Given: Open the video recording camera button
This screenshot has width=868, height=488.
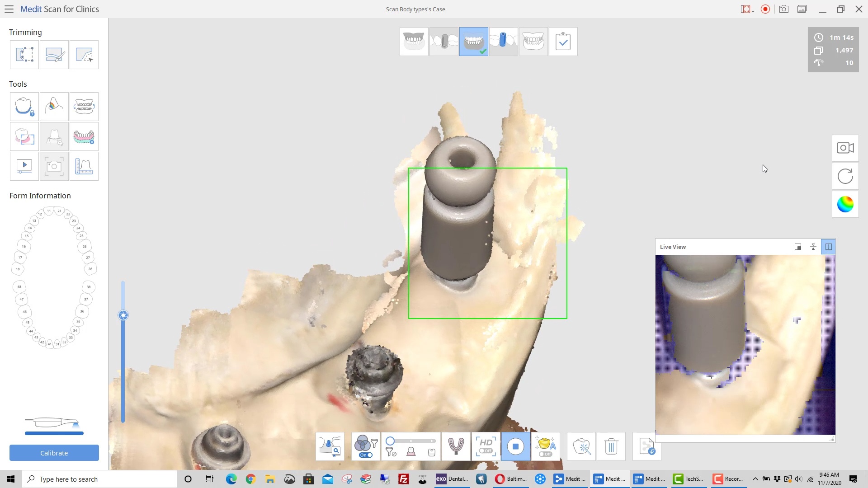Looking at the screenshot, I should pos(845,148).
